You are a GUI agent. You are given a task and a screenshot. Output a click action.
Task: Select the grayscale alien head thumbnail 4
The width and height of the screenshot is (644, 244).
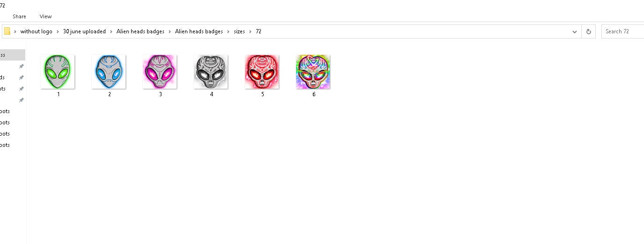(x=211, y=72)
